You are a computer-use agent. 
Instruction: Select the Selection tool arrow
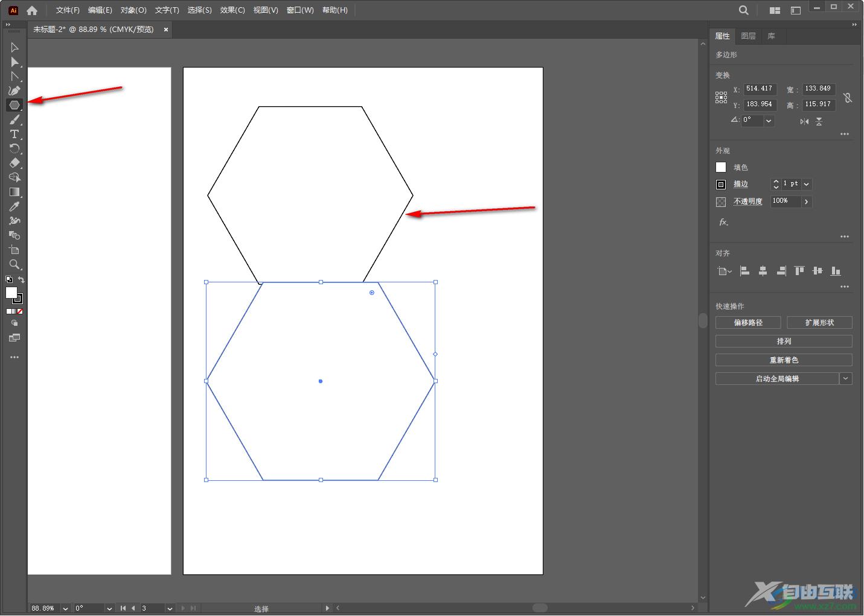tap(14, 47)
